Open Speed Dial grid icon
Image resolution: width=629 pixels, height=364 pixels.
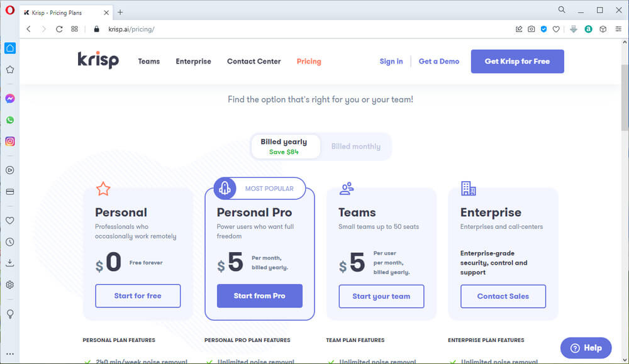tap(74, 29)
